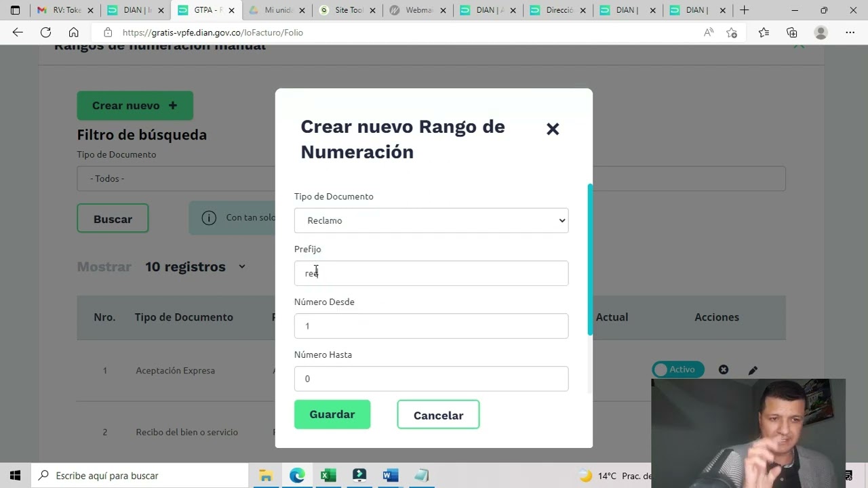
Task: Select the Recibo del bien o servicio row text
Action: [x=186, y=432]
